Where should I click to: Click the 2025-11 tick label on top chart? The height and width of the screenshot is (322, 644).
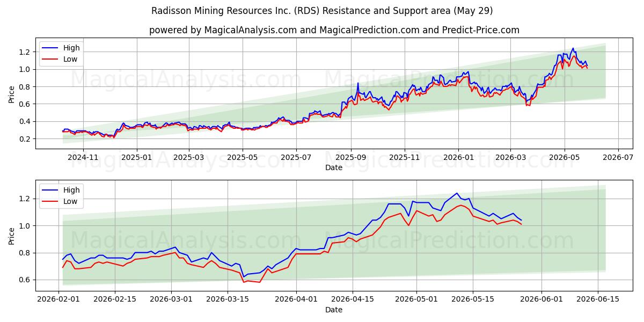click(405, 158)
